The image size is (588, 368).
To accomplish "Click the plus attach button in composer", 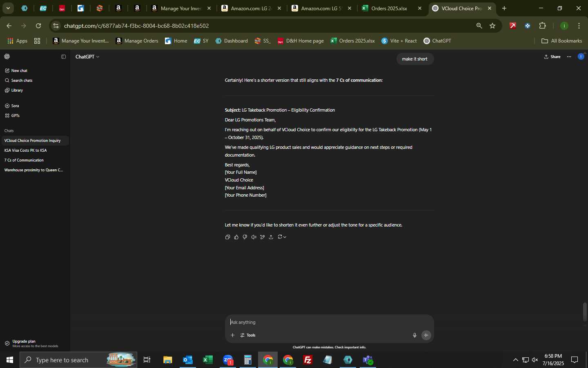I will [x=232, y=335].
